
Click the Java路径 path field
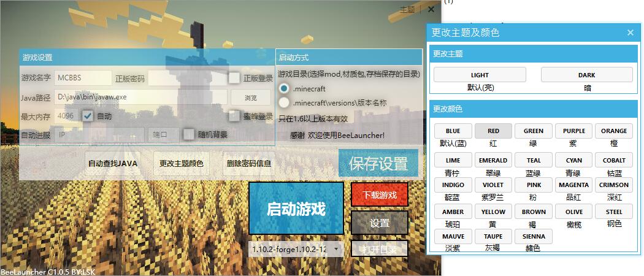point(140,98)
